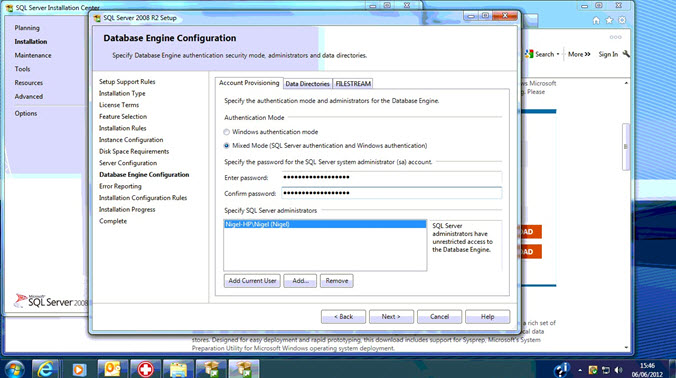The image size is (676, 378).
Task: Click Disk Space Requirements step
Action: (x=134, y=151)
